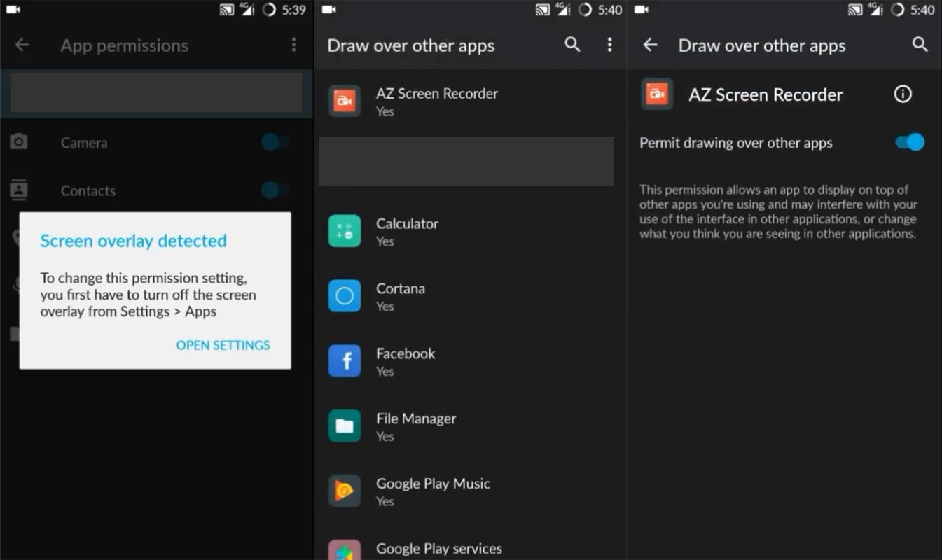Screen dimensions: 942x560
Task: Click the 5:39 clock in status bar
Action: [294, 10]
